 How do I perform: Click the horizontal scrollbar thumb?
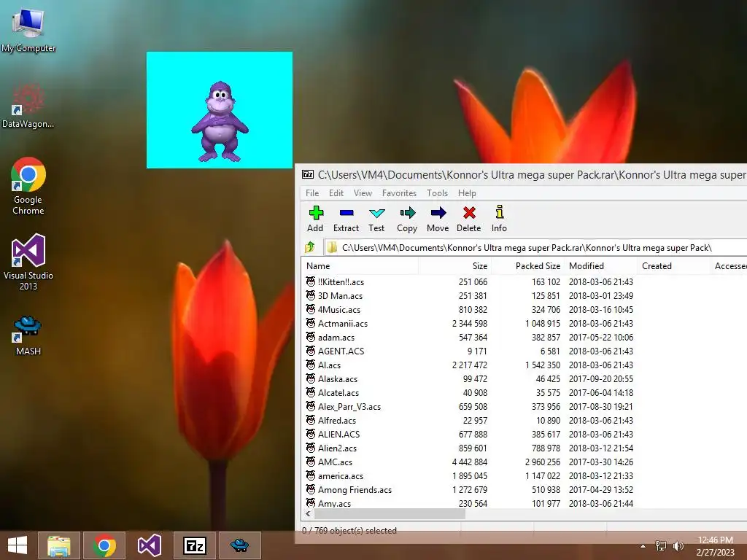[390, 514]
